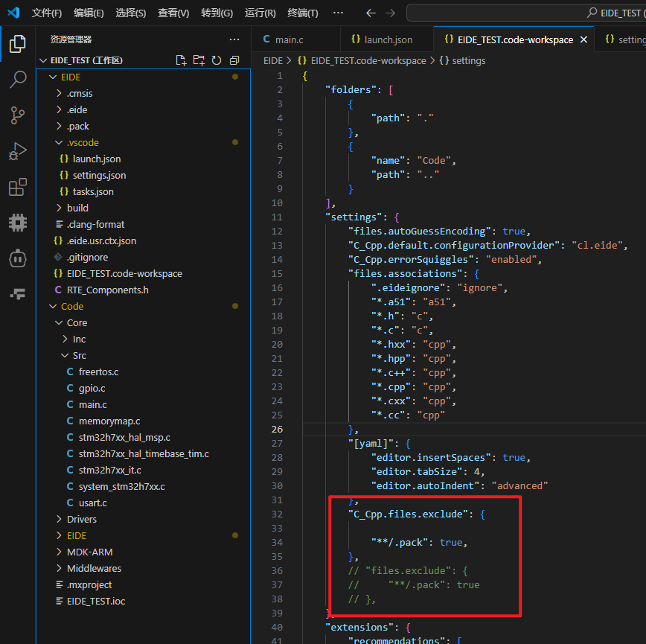Switch to the launch.json editor tab
This screenshot has height=644, width=646.
pyautogui.click(x=387, y=39)
